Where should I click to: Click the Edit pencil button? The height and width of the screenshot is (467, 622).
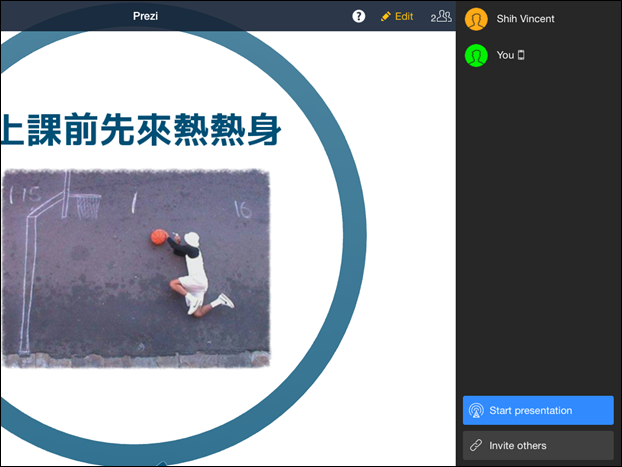[x=397, y=16]
